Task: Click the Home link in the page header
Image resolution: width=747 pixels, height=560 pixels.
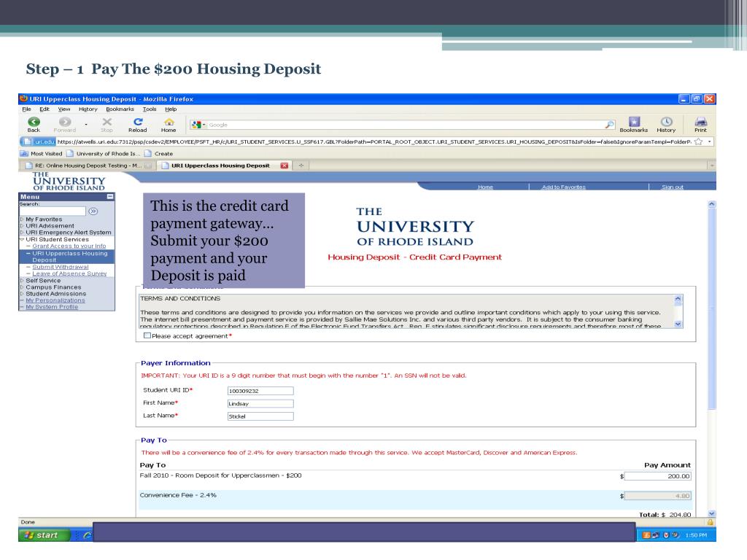Action: click(x=485, y=187)
